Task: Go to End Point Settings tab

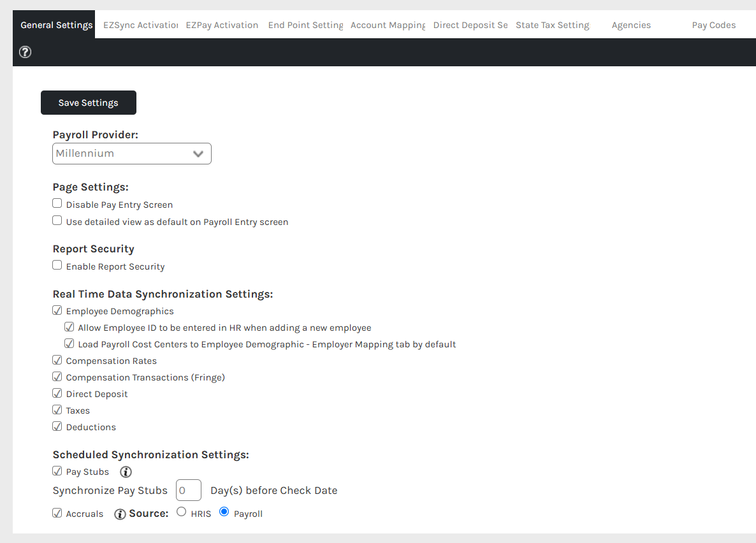Action: (306, 25)
